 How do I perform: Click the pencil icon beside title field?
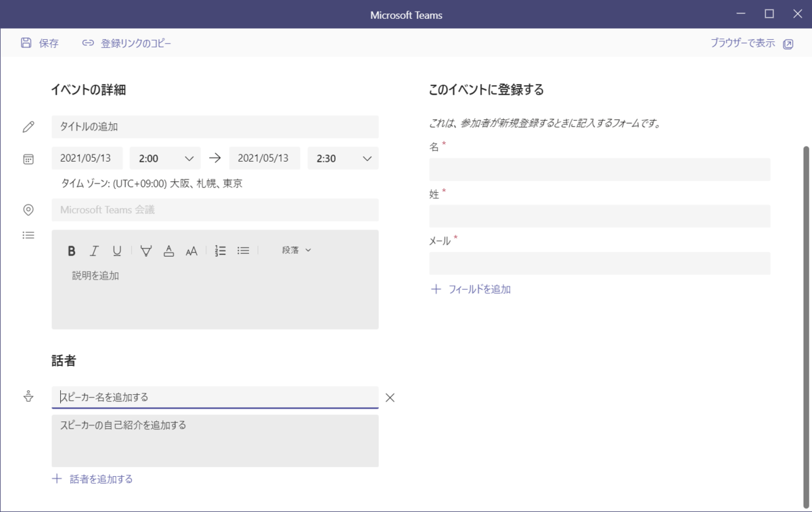[28, 127]
